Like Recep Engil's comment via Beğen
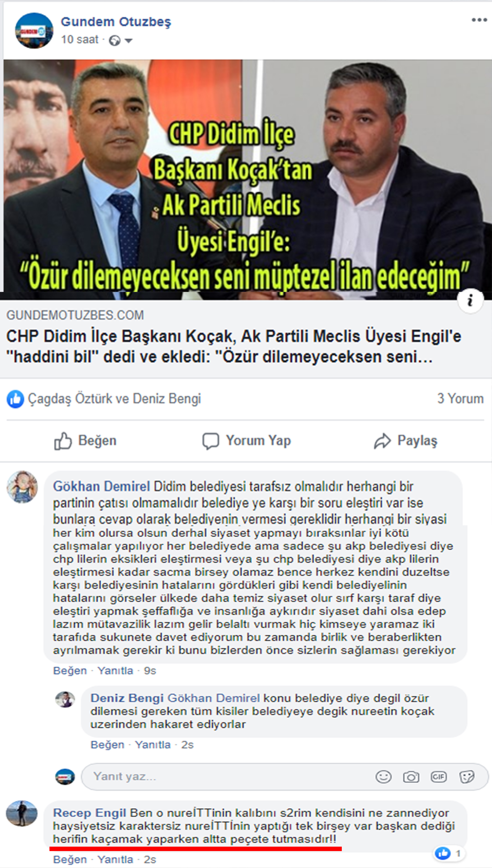This screenshot has width=492, height=868. coord(70,859)
